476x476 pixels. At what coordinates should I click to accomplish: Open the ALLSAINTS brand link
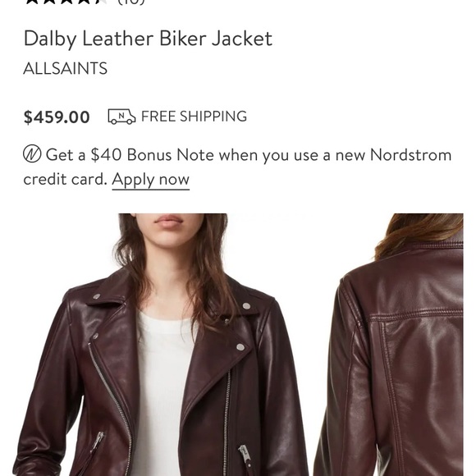66,68
